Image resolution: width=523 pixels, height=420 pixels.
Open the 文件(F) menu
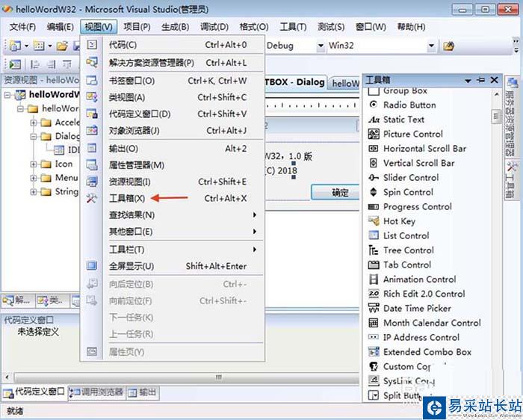[22, 27]
